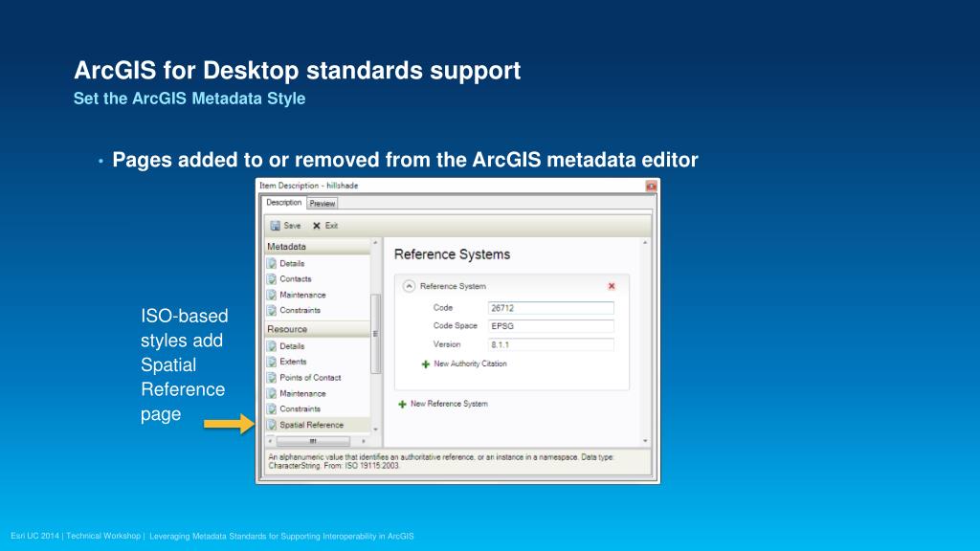Click the Save disk icon
Viewport: 980px width, 551px height.
pos(275,226)
